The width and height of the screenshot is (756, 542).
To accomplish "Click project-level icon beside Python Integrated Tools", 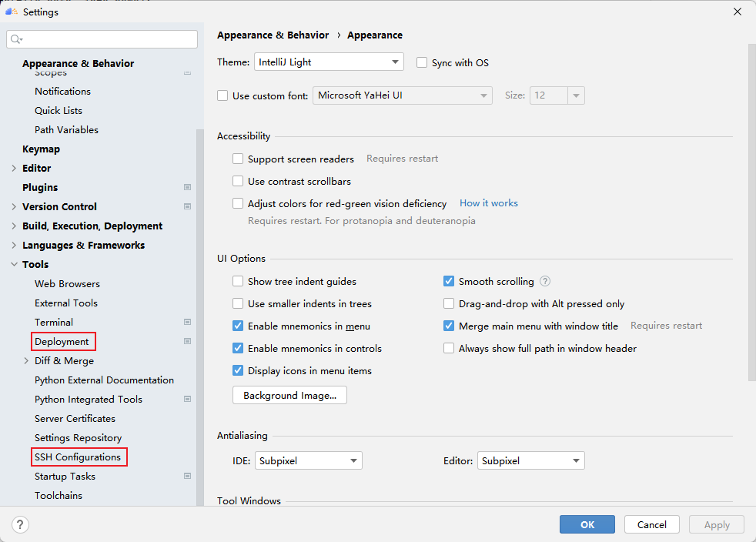I will (x=187, y=399).
